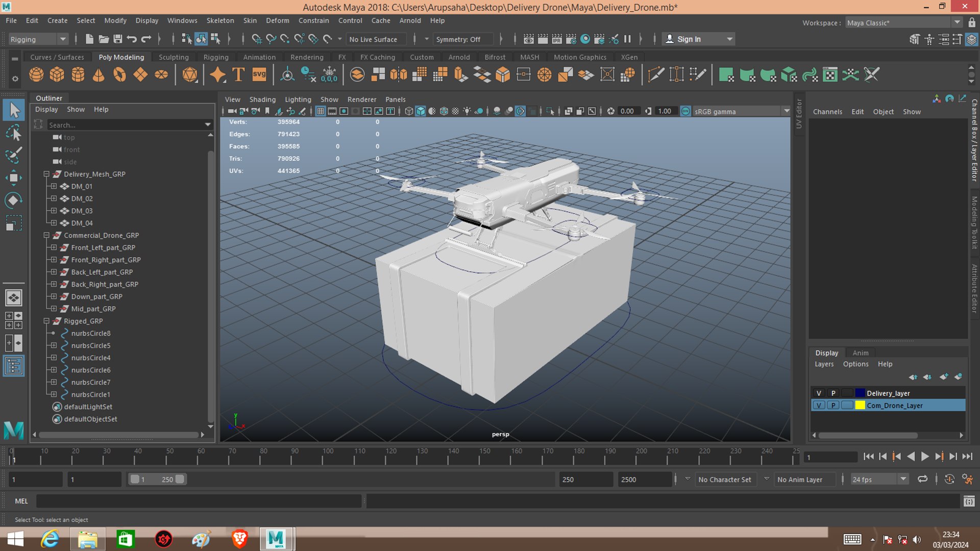Toggle playback P of Delivery_layer

pos(833,393)
